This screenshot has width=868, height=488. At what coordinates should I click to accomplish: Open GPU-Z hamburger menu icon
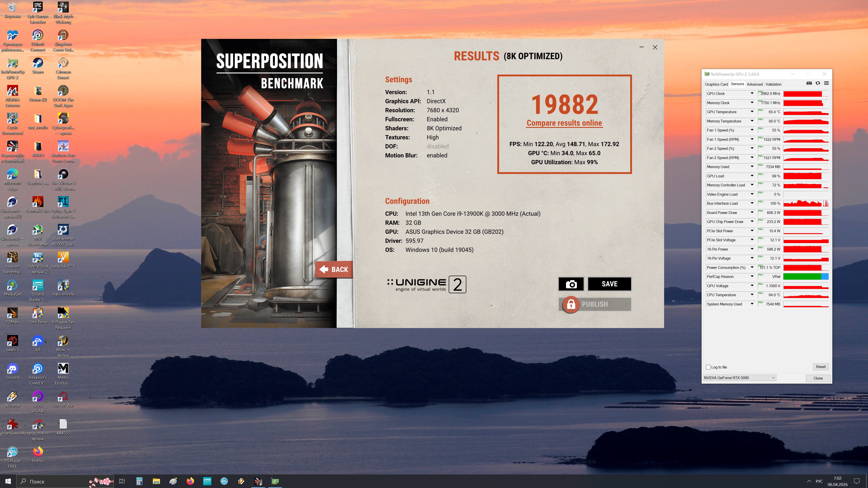coord(826,83)
